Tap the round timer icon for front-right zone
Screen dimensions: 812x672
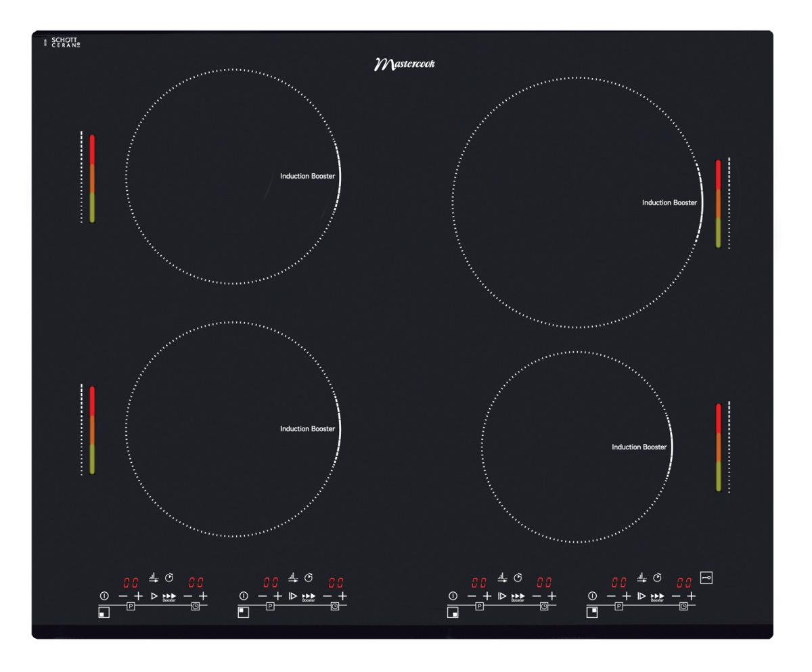(x=518, y=577)
